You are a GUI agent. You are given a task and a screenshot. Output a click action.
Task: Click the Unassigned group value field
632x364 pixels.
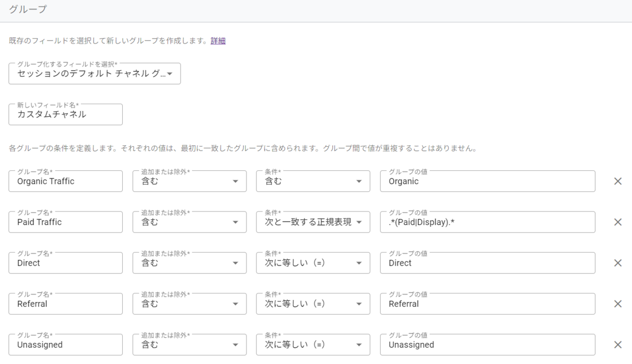click(x=487, y=345)
